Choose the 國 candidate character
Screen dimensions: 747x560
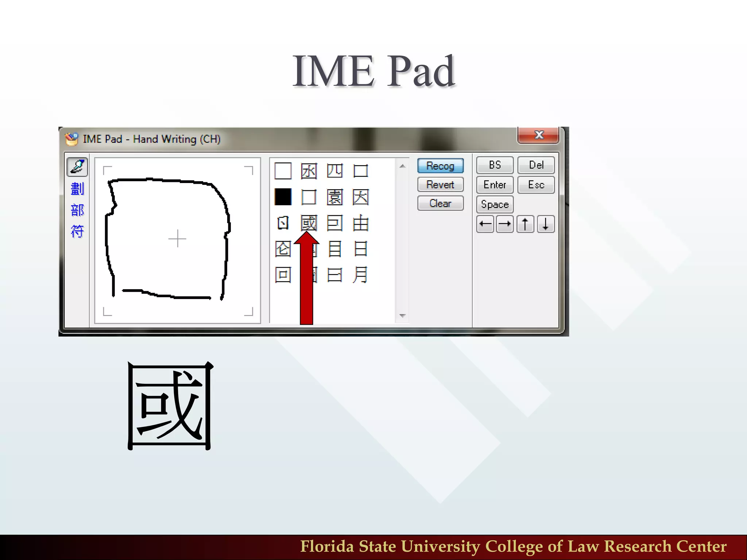pos(309,223)
